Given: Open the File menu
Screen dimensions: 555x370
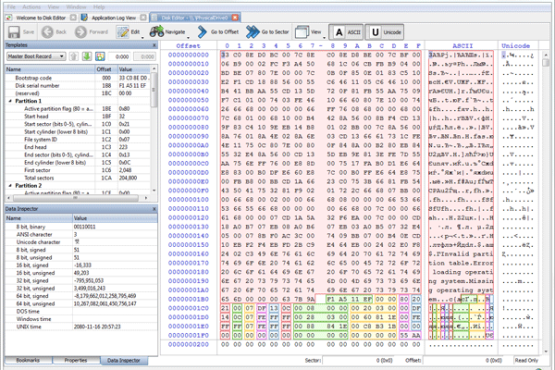Looking at the screenshot, I should [x=11, y=7].
